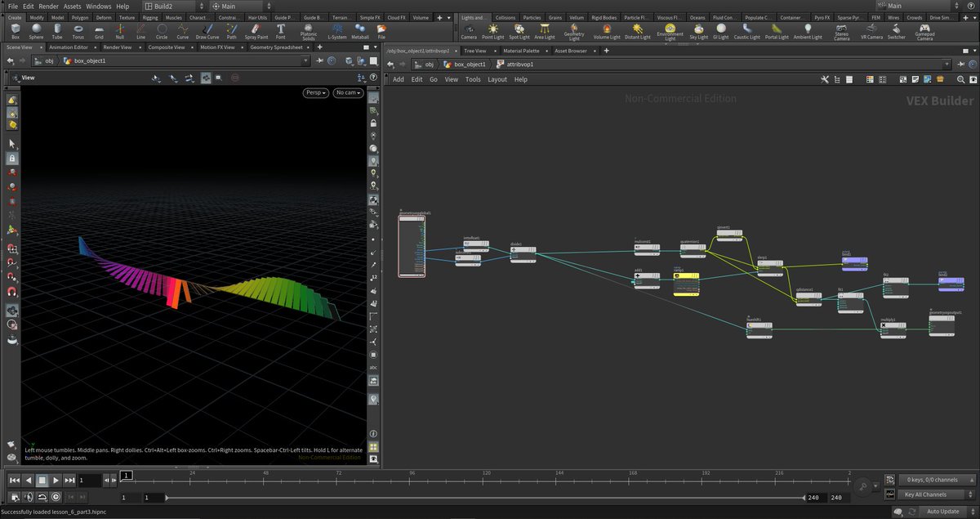980x519 pixels.
Task: Open the Windows menu
Action: pyautogui.click(x=98, y=6)
